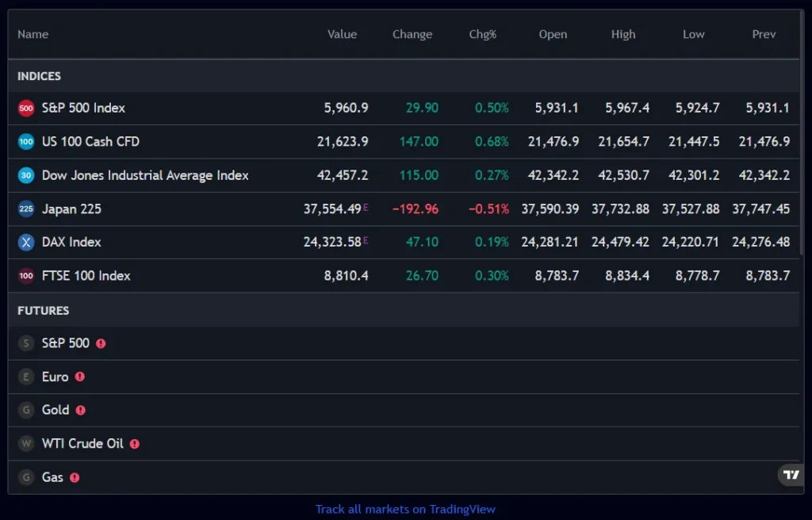The image size is (812, 520).
Task: Click the DAX Index blue 'X' logo
Action: (25, 242)
